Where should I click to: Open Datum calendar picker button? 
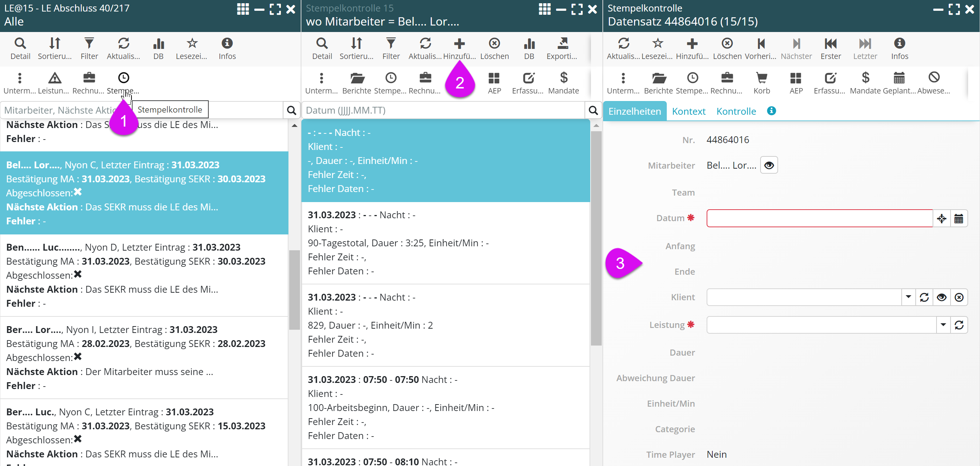tap(958, 219)
